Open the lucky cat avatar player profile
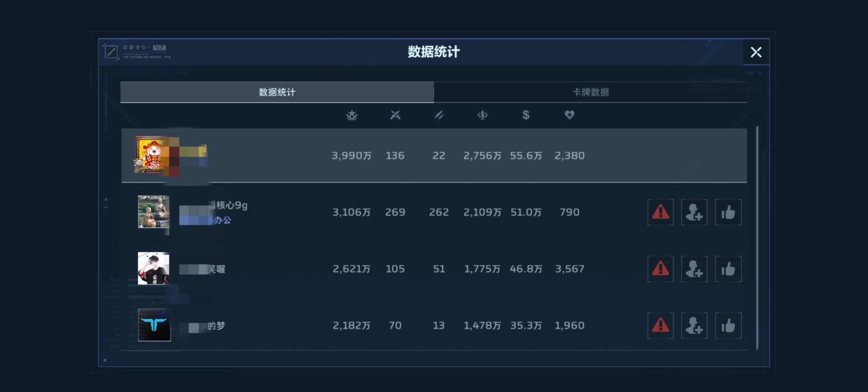Image resolution: width=868 pixels, height=392 pixels. click(x=152, y=155)
